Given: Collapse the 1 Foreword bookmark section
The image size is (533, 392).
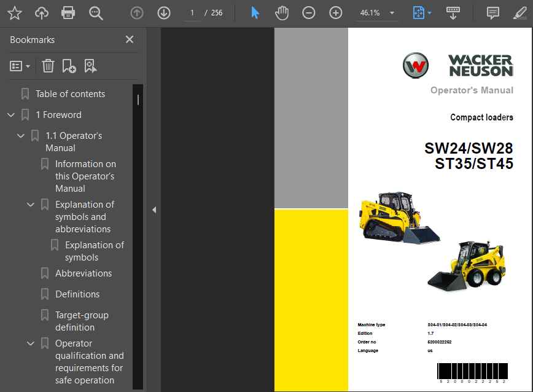Looking at the screenshot, I should (x=10, y=114).
